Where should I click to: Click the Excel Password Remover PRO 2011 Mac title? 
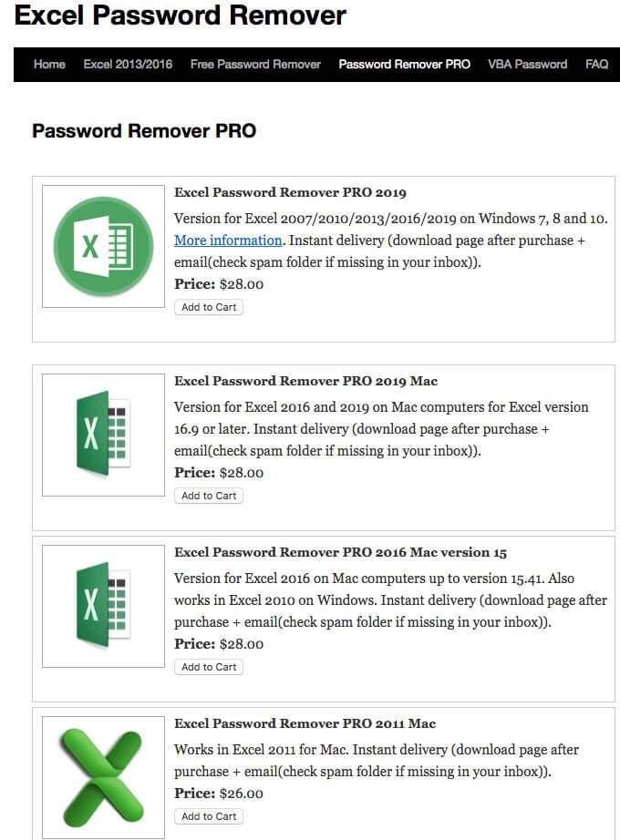click(x=305, y=724)
